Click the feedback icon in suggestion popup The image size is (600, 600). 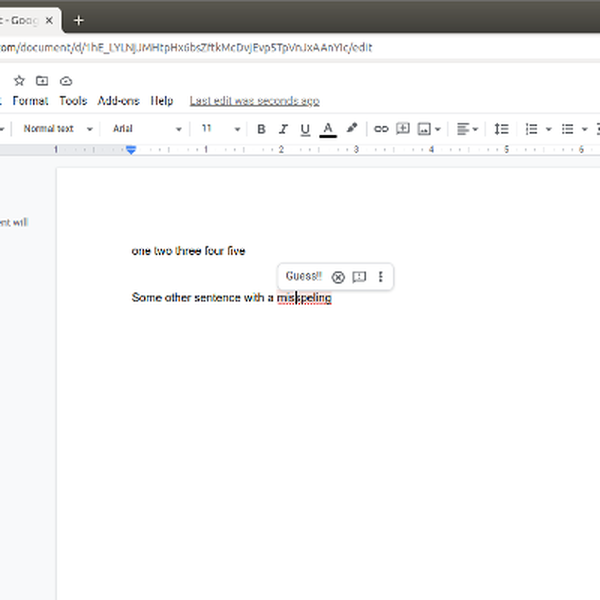click(x=360, y=277)
